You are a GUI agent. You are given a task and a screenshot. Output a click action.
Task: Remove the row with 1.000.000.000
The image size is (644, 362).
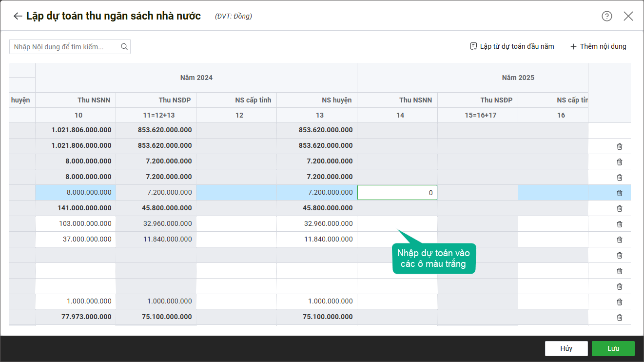[x=619, y=302]
